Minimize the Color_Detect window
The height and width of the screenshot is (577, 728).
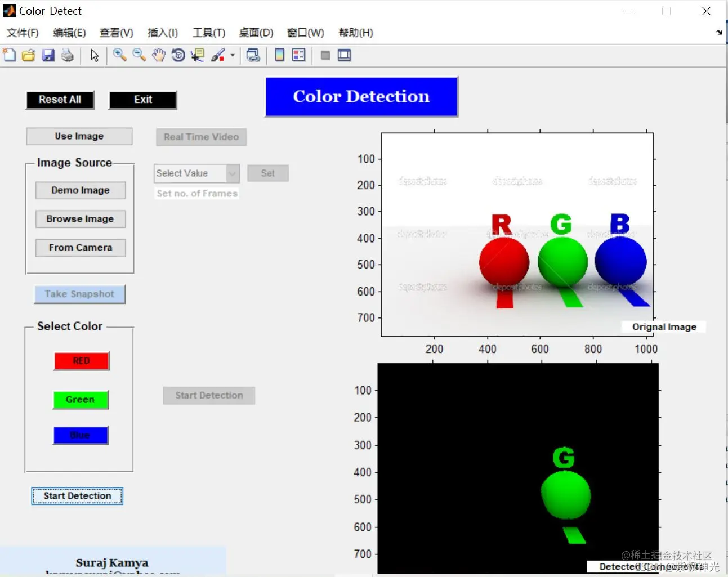coord(627,11)
